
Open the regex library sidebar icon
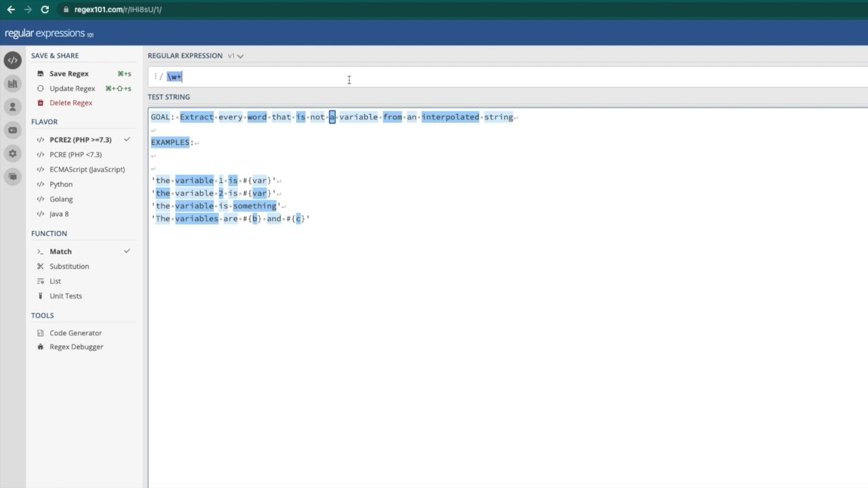point(12,84)
